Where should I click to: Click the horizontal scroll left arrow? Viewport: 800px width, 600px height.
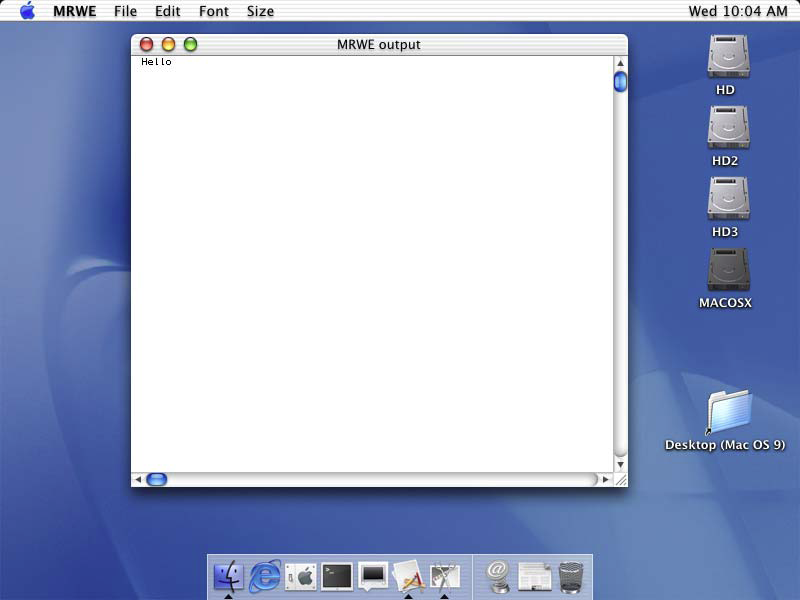(138, 480)
